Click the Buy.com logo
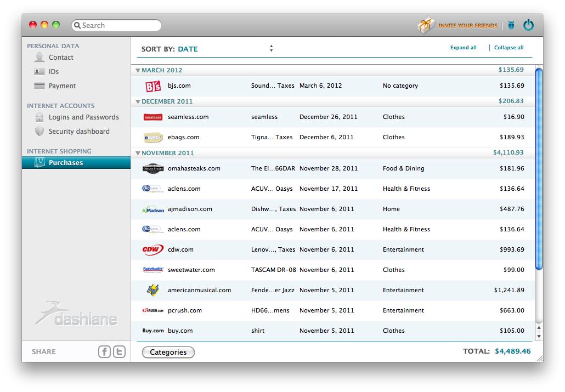Screen dimensions: 565x392 pos(153,331)
